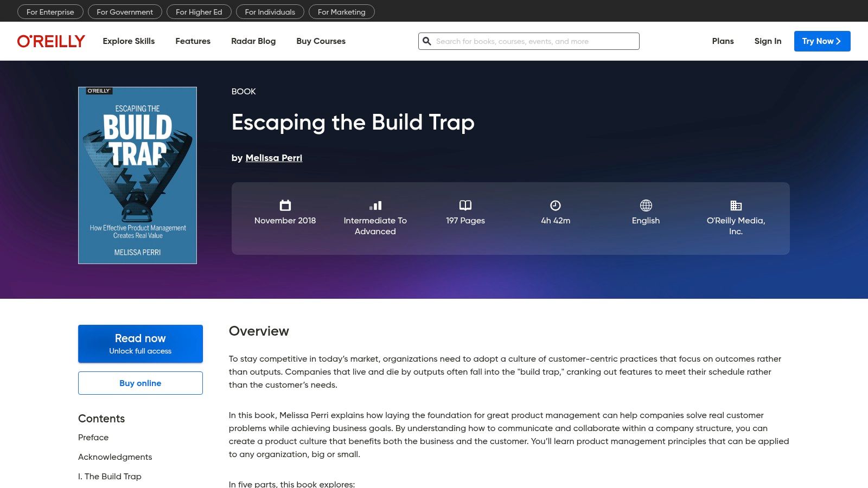The height and width of the screenshot is (488, 868).
Task: Click the magnifying glass search icon
Action: [427, 41]
